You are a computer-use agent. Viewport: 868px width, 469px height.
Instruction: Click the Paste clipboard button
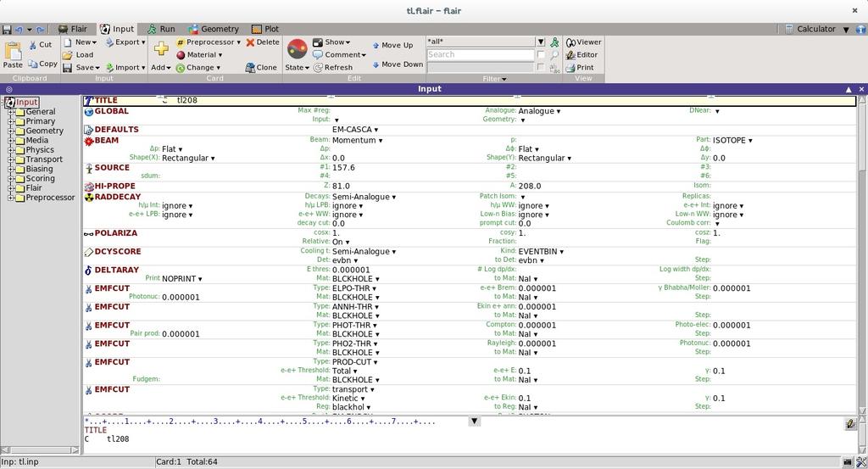pos(13,55)
